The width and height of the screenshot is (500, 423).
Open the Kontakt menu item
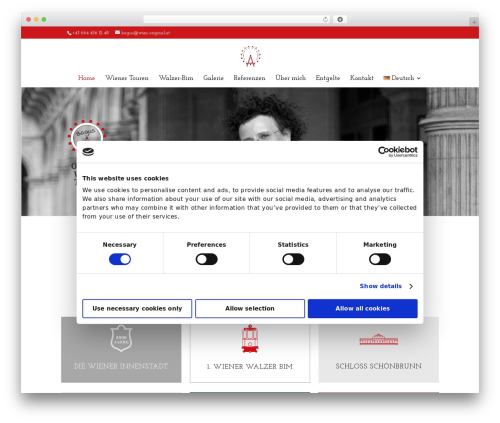coord(362,78)
